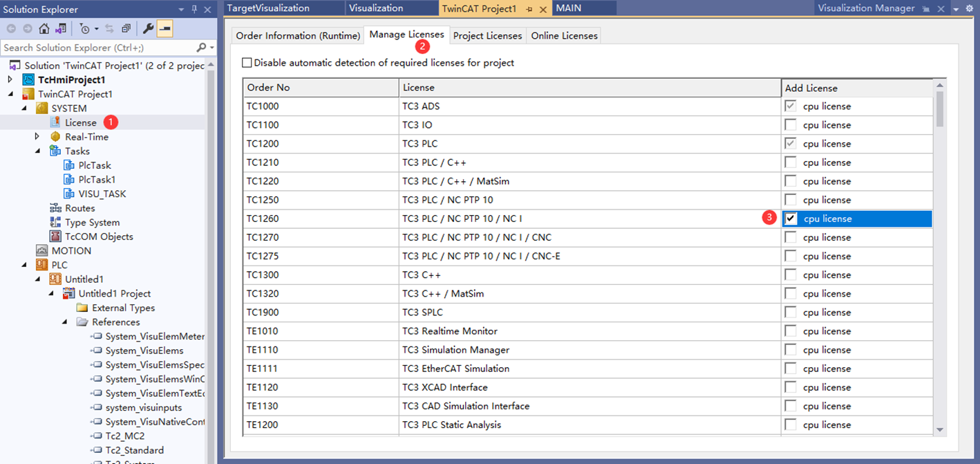
Task: Check cpu license for TC1250 row
Action: [x=791, y=199]
